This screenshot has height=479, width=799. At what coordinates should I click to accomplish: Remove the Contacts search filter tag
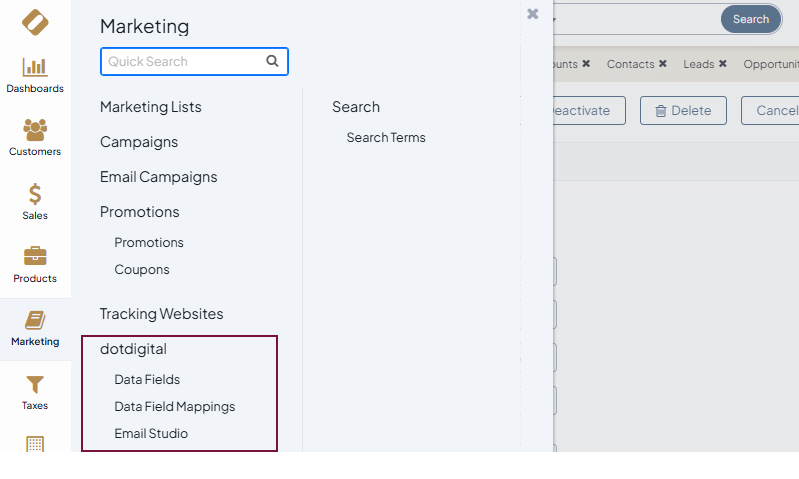662,64
